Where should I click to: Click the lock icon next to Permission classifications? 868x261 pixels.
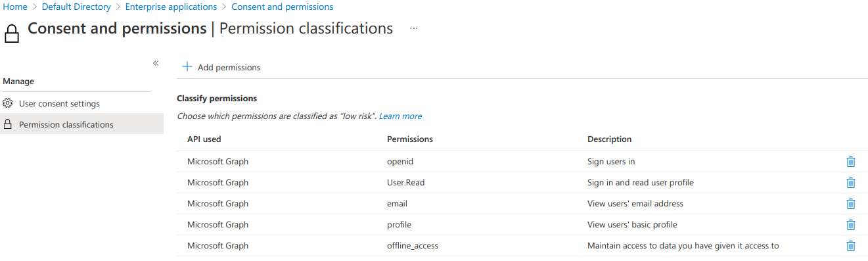point(8,124)
